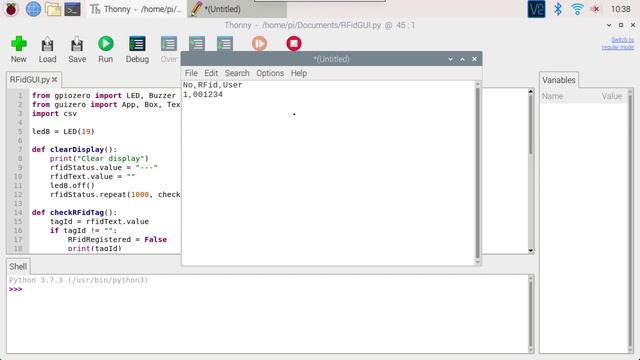The width and height of the screenshot is (640, 360).
Task: Switch to the *(Untitled) taskbar entry
Action: 237,9
